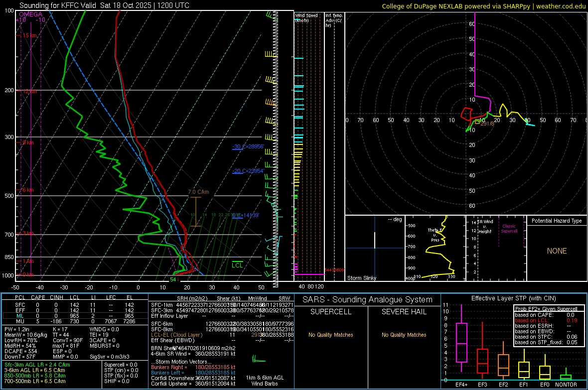The height and width of the screenshot is (390, 588).
Task: Select the '-20 C=23954' isotherm height label
Action: [248, 171]
